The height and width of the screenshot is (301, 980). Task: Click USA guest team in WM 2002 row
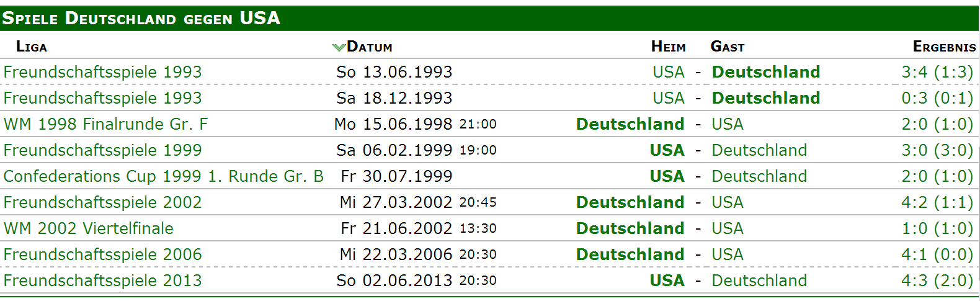coord(728,228)
